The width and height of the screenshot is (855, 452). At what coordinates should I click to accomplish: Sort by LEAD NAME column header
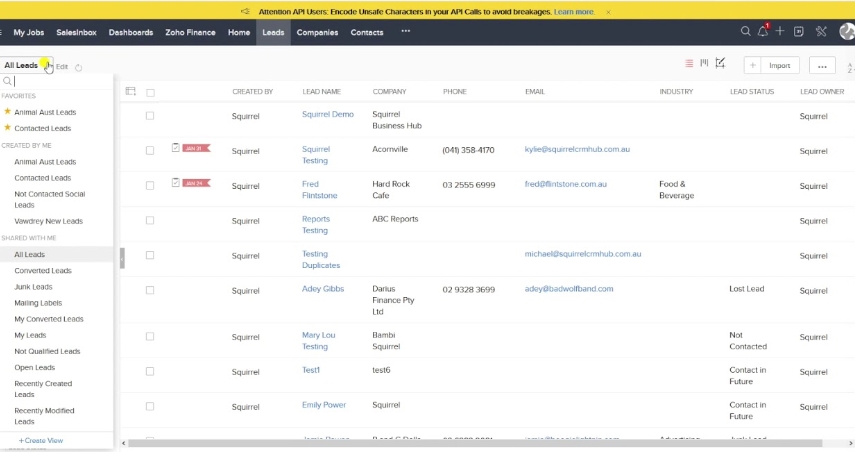(321, 92)
